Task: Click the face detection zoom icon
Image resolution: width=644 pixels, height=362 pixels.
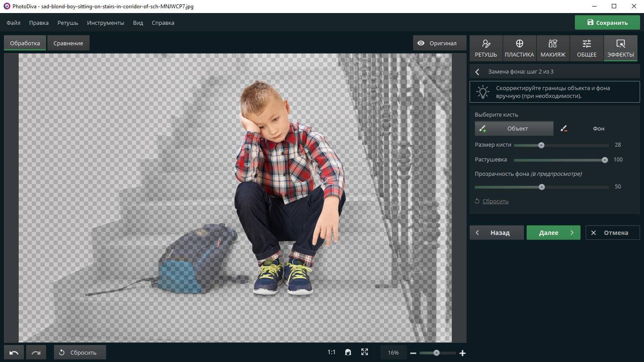Action: 348,352
